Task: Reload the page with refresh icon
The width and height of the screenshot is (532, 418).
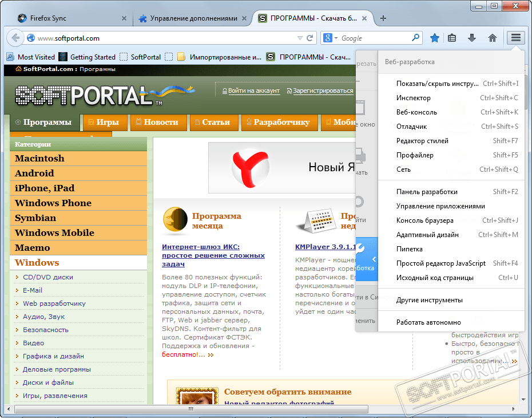Action: (x=310, y=38)
